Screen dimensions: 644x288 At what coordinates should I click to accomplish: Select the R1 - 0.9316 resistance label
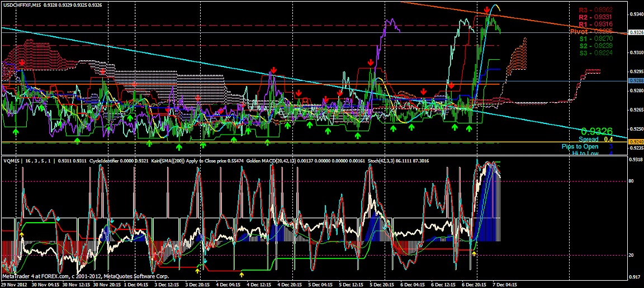pos(596,25)
